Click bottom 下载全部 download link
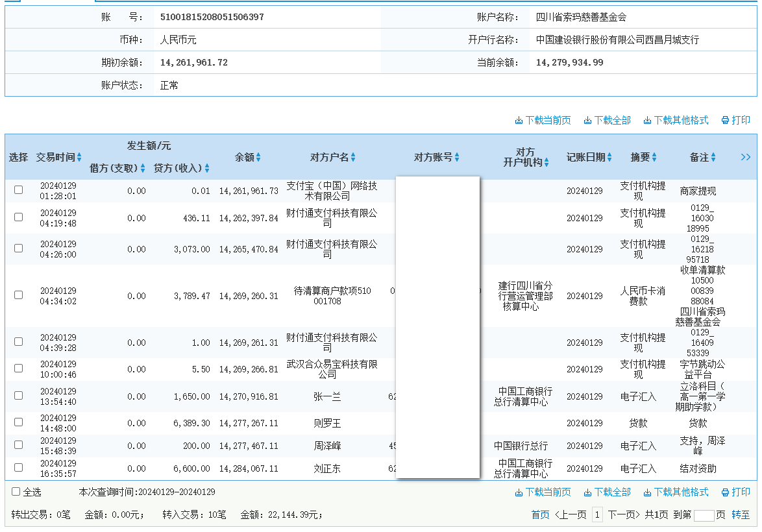The width and height of the screenshot is (762, 532). click(x=607, y=492)
